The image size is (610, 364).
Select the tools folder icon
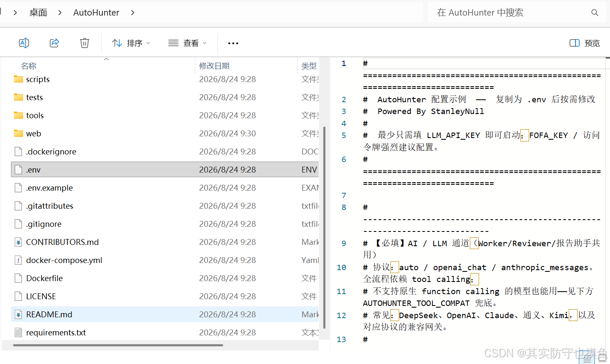[19, 115]
